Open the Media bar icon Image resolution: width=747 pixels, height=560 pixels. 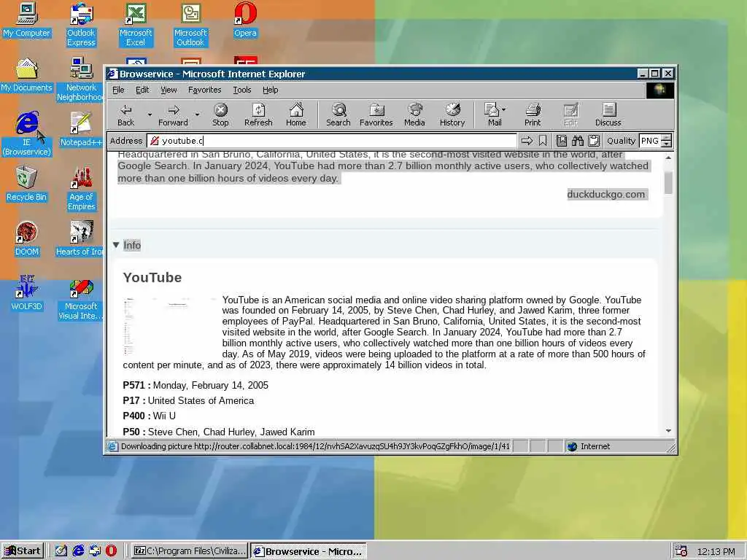pyautogui.click(x=414, y=114)
